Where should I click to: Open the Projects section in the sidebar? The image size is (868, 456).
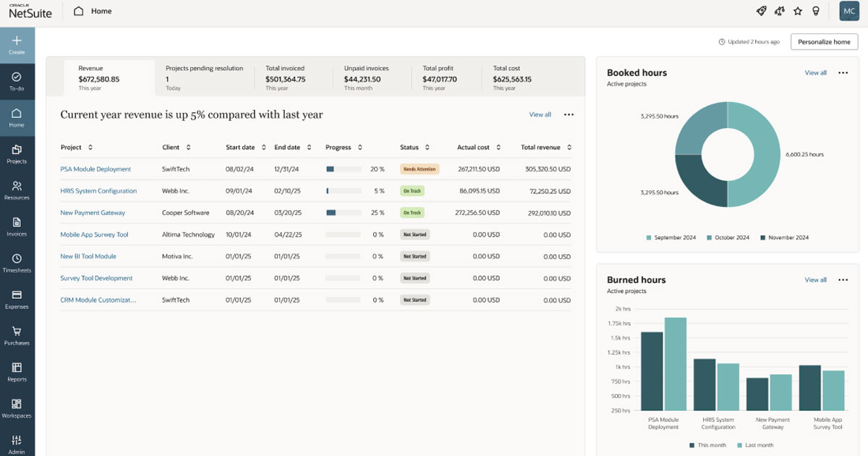(17, 153)
